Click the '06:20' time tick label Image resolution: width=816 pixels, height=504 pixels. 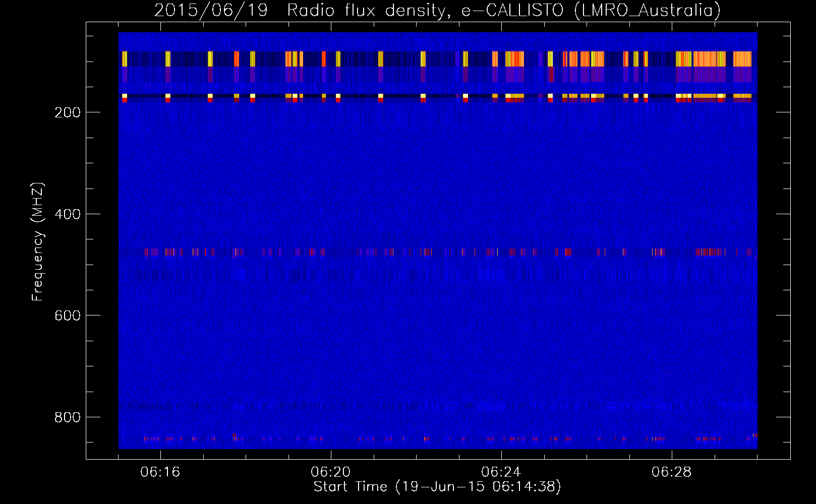(x=331, y=472)
